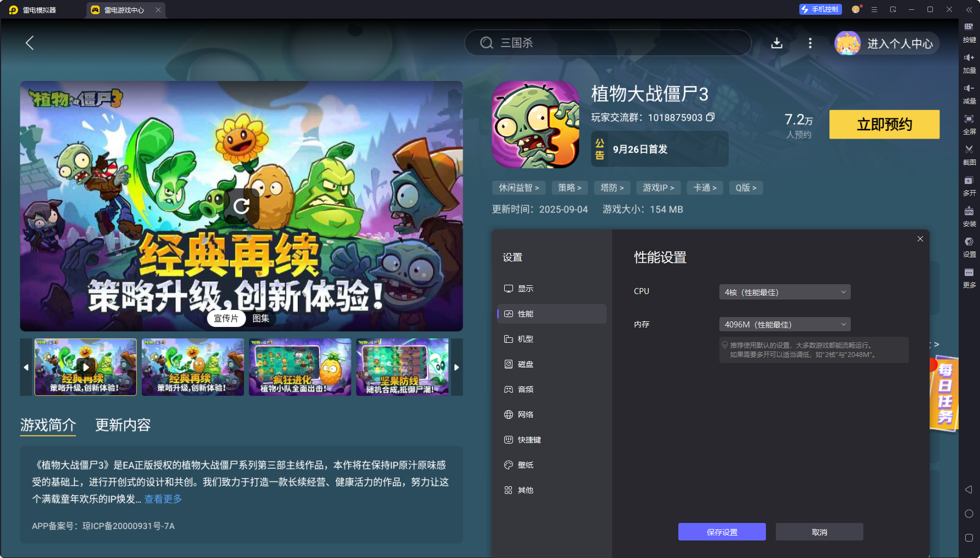Open the download manager icon
Viewport: 980px width, 558px height.
coord(776,43)
